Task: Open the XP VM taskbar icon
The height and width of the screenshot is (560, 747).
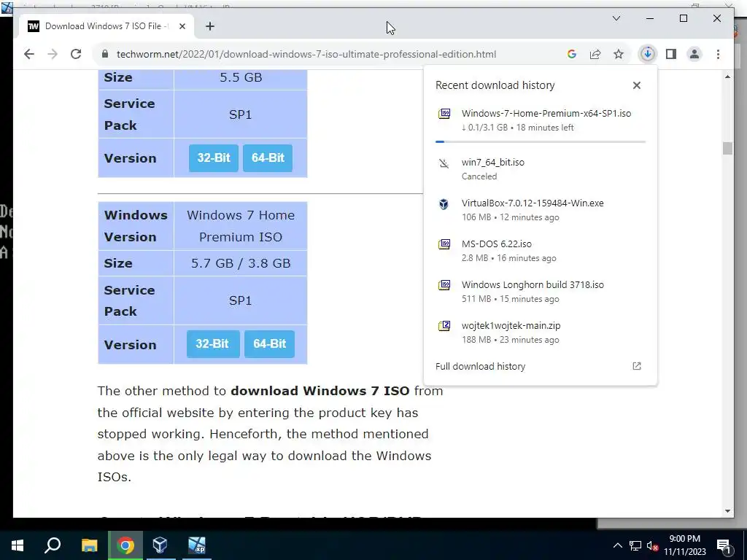Action: (196, 545)
